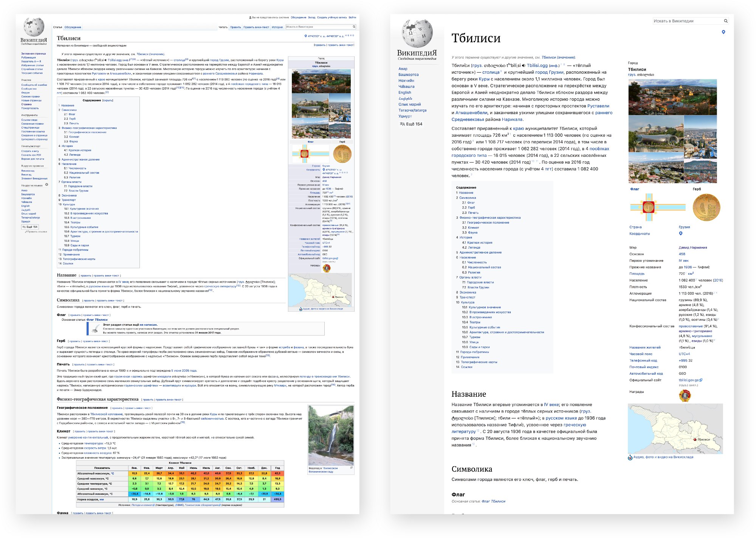The width and height of the screenshot is (756, 538).
Task: Click the gold coat of arms in left infobox
Action: (x=342, y=154)
